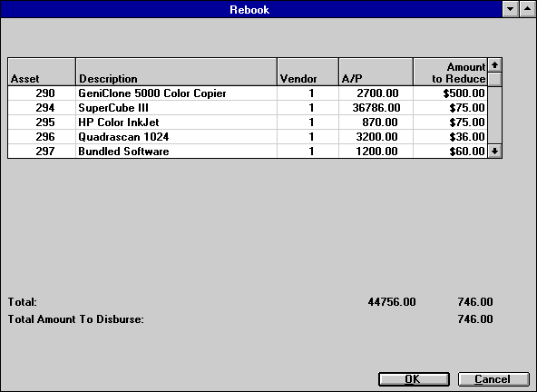Edit the $60.00 Bundled Software amount
The image size is (537, 392).
[x=450, y=152]
